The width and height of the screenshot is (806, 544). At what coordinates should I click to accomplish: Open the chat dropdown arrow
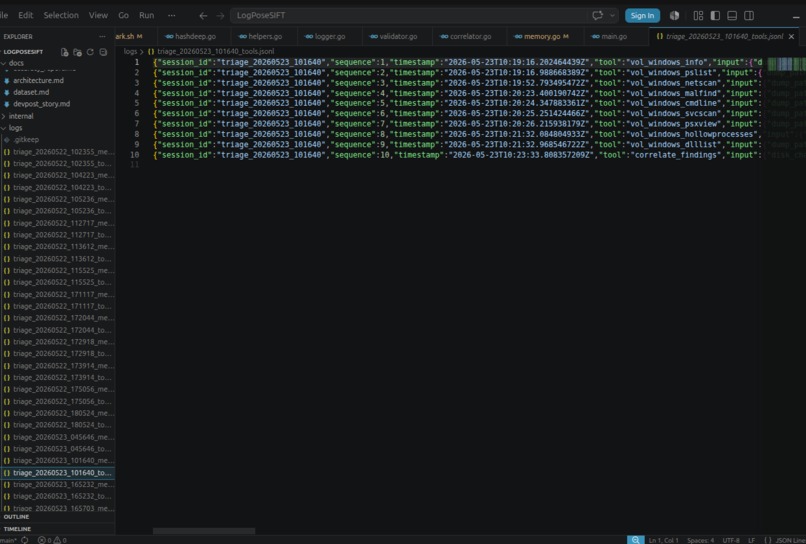tap(612, 15)
